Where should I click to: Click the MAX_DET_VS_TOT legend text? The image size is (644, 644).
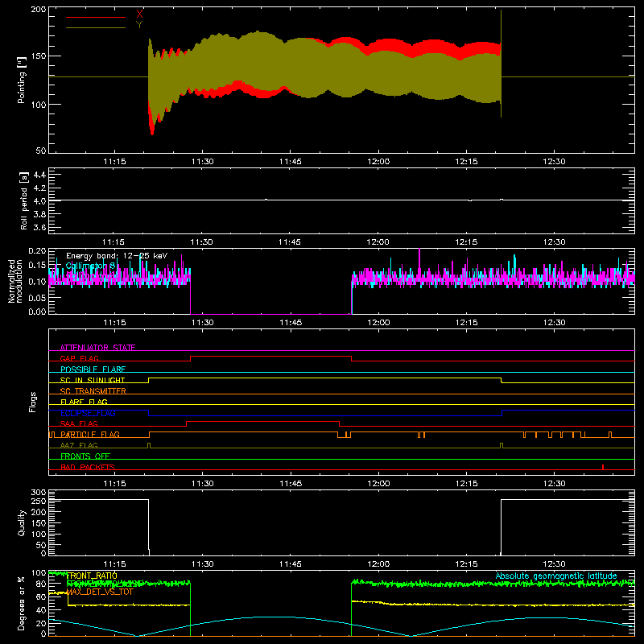click(100, 592)
